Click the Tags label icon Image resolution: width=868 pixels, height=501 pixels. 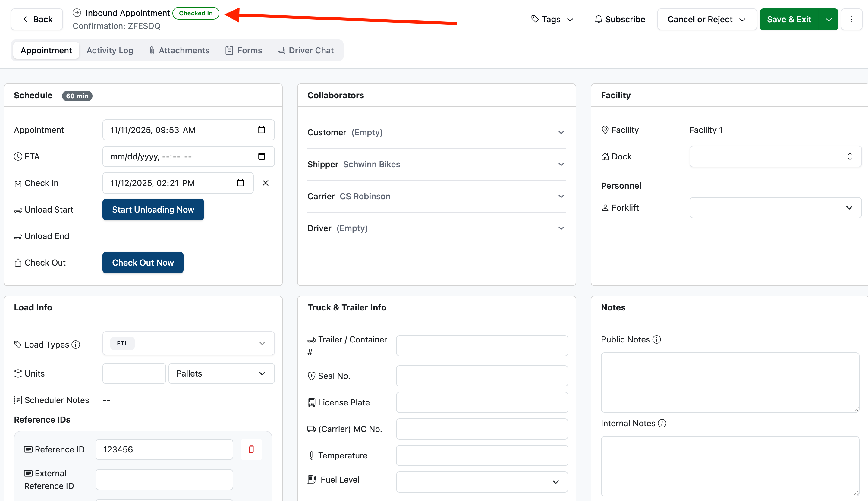[x=535, y=19]
